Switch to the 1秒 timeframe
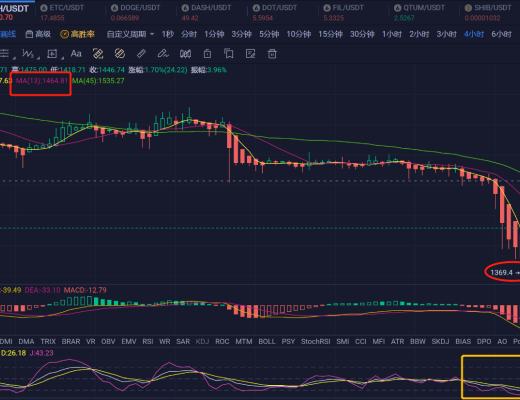Screen dimensions: 520x400 tap(167, 34)
